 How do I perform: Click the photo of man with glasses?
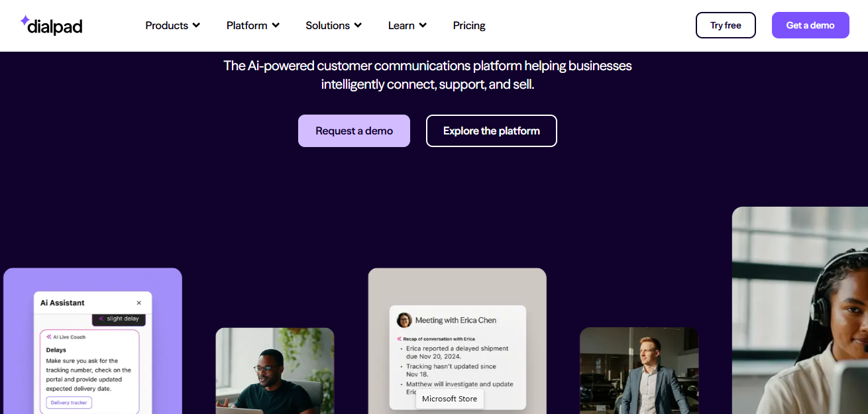click(x=274, y=371)
